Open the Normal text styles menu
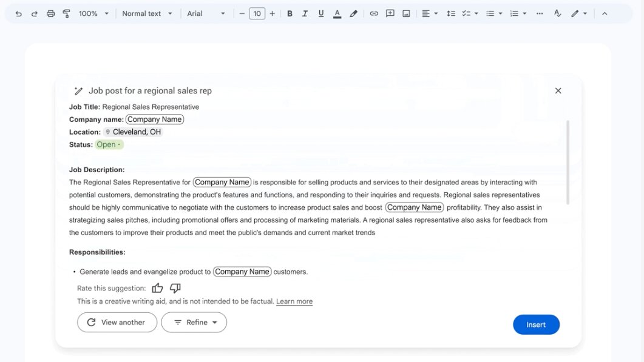644x362 pixels. pos(147,13)
